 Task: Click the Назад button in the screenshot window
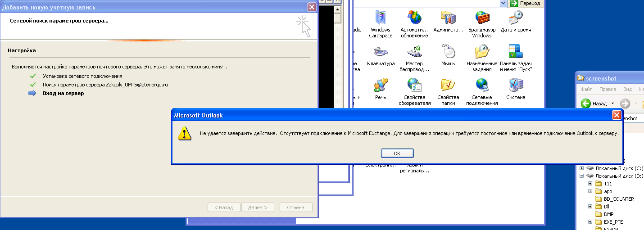point(594,104)
